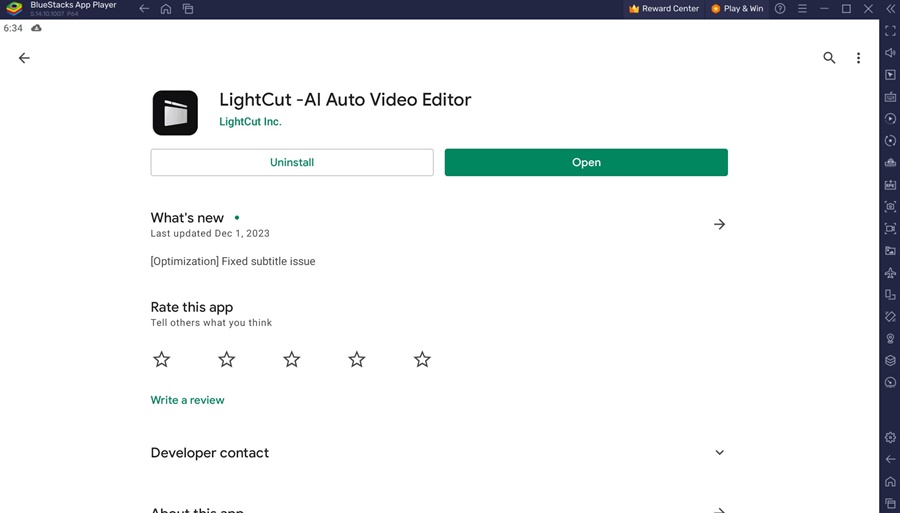Click BlueStacks title bar back arrow

[144, 9]
